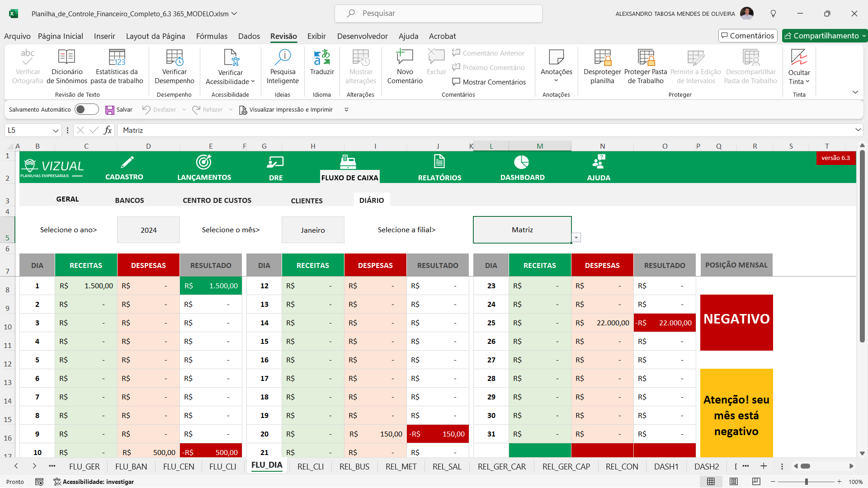Click the Comentários button
868x488 pixels.
coord(747,36)
